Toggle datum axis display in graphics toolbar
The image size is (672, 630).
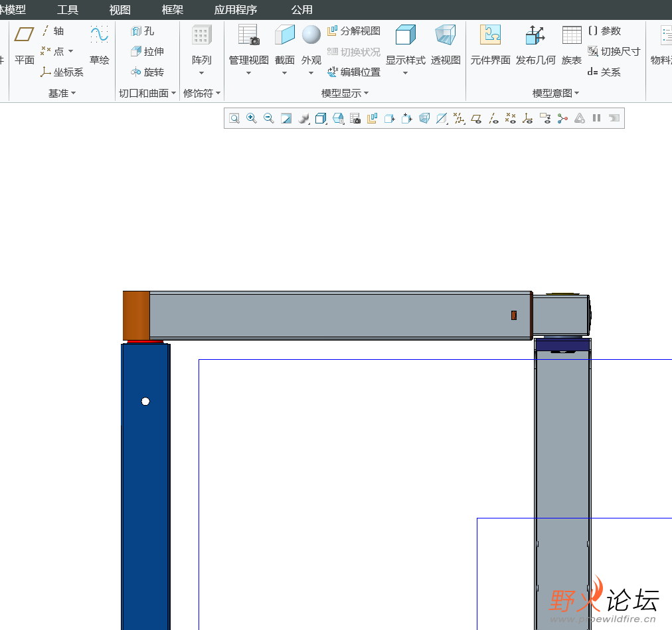[493, 118]
